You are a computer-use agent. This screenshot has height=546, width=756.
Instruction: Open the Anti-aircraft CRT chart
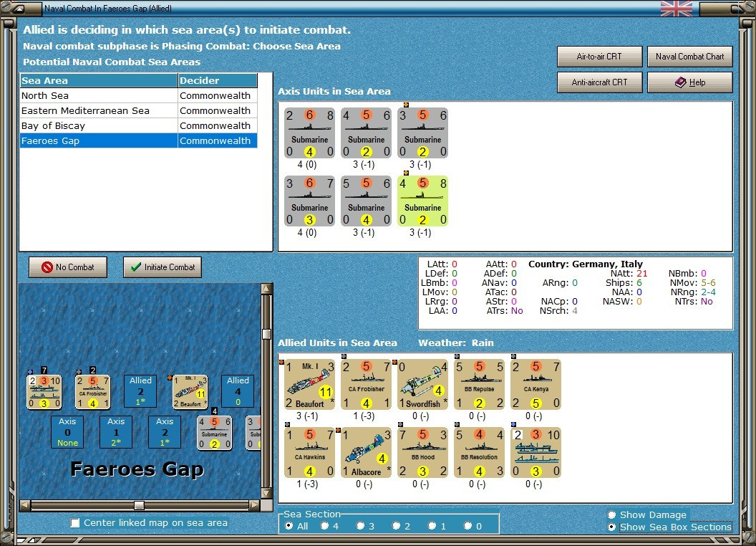click(599, 82)
